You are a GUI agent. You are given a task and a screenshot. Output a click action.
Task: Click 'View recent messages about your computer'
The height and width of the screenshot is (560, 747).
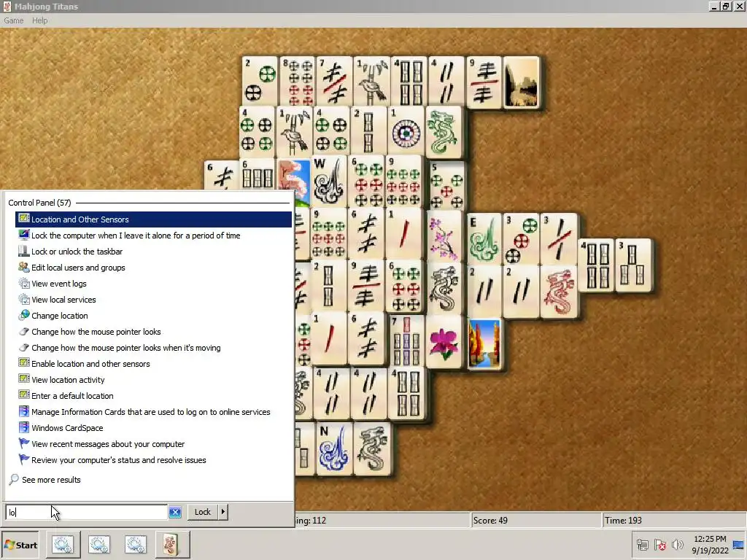(153, 444)
